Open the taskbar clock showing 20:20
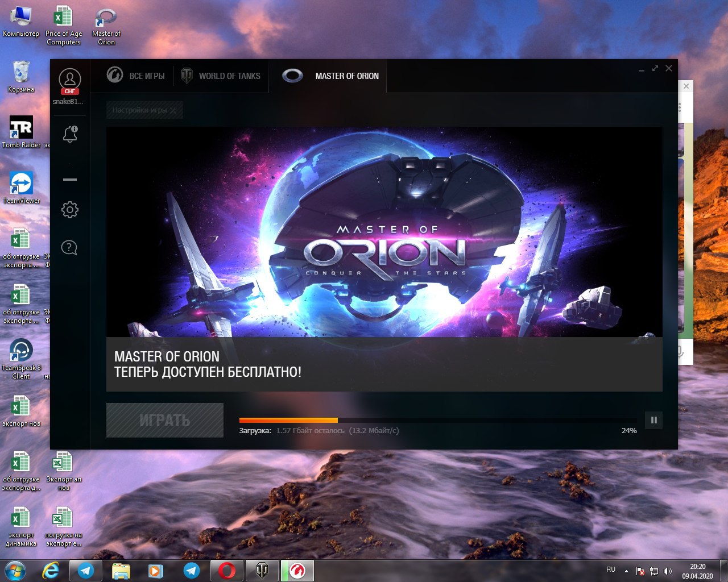Image resolution: width=728 pixels, height=582 pixels. click(697, 571)
